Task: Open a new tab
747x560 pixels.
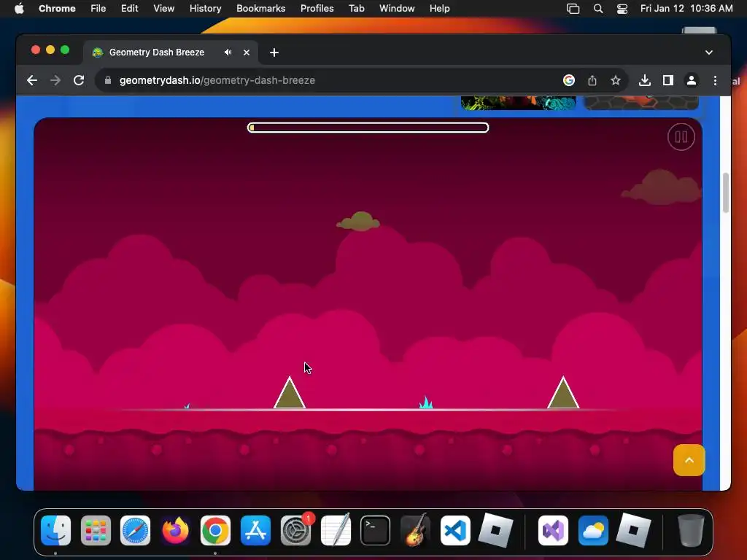Action: click(x=274, y=52)
